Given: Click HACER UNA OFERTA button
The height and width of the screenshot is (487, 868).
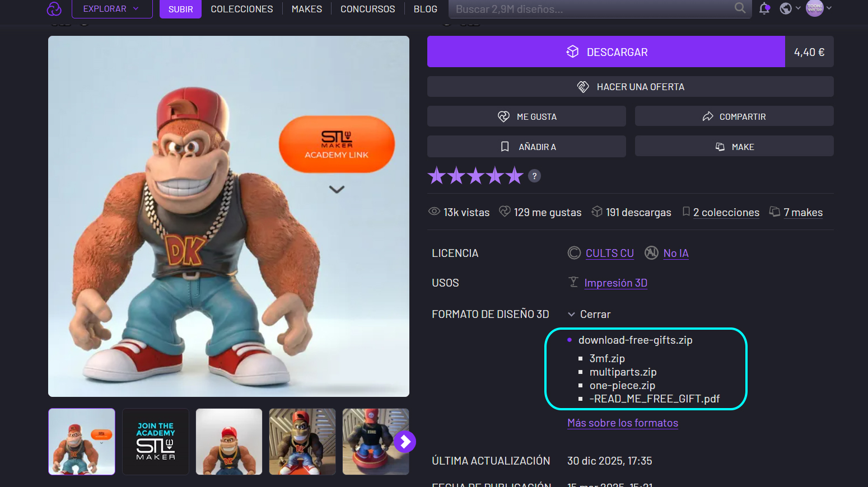Looking at the screenshot, I should click(x=631, y=87).
